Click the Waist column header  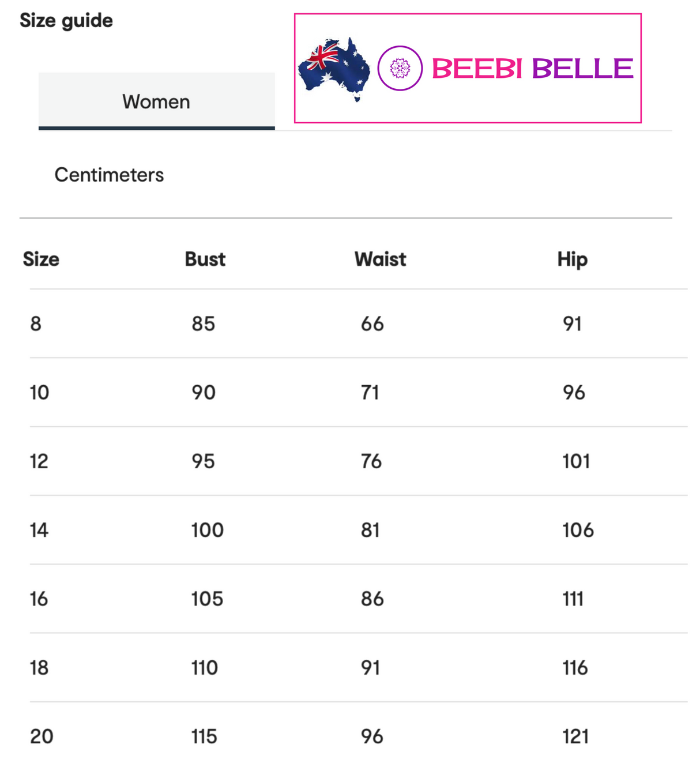coord(380,259)
